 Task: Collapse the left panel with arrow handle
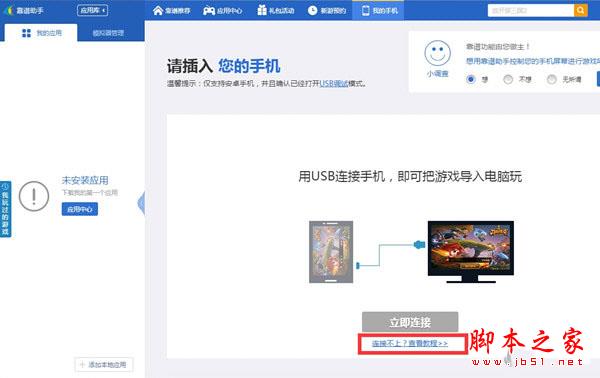coord(141,203)
